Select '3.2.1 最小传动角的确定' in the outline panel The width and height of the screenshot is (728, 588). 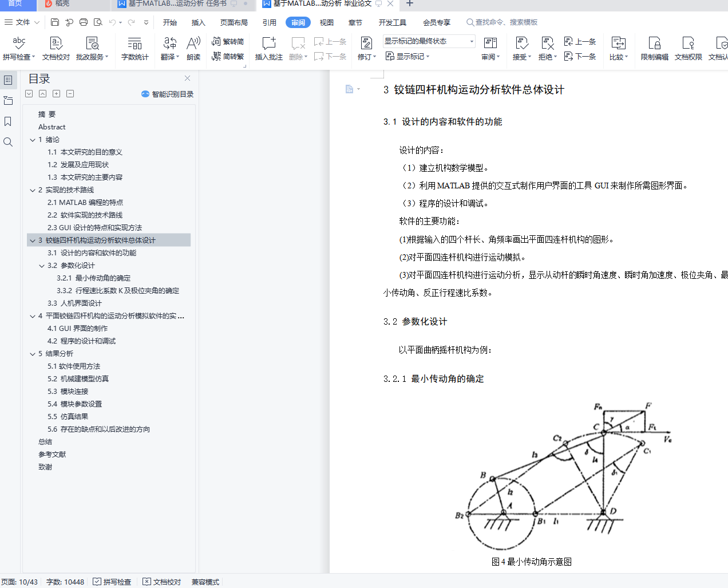tap(93, 278)
